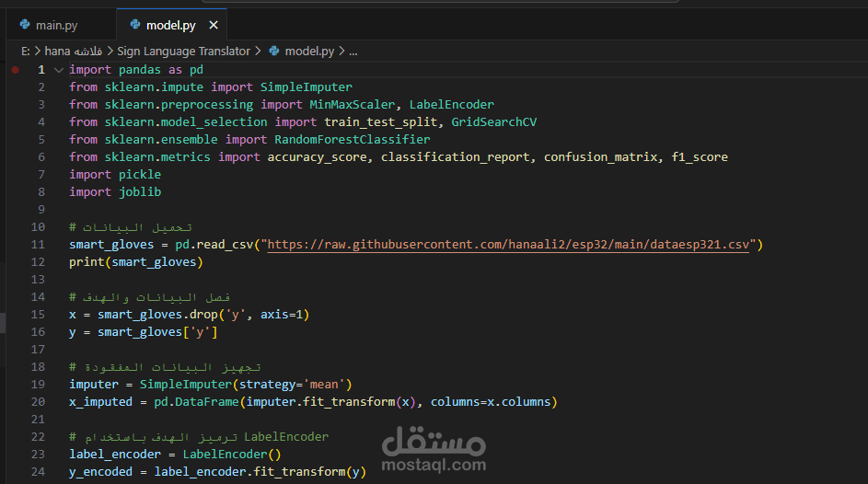Open the hana فلاشه breadcrumb folder
This screenshot has height=484, width=868.
pyautogui.click(x=73, y=51)
